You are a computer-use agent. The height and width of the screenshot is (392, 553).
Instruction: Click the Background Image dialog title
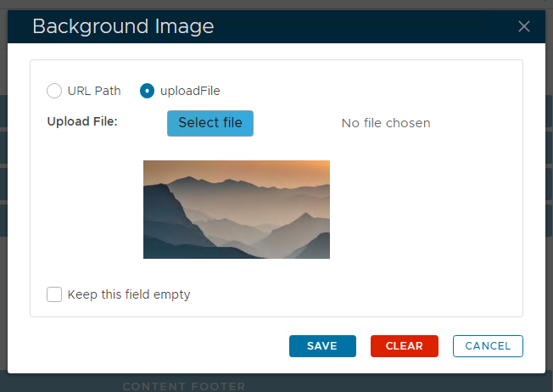[123, 26]
